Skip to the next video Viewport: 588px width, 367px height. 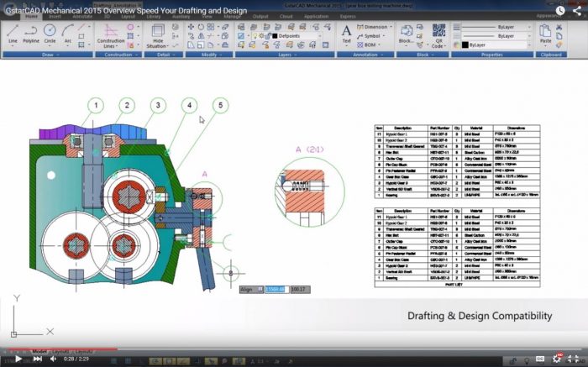click(x=38, y=359)
